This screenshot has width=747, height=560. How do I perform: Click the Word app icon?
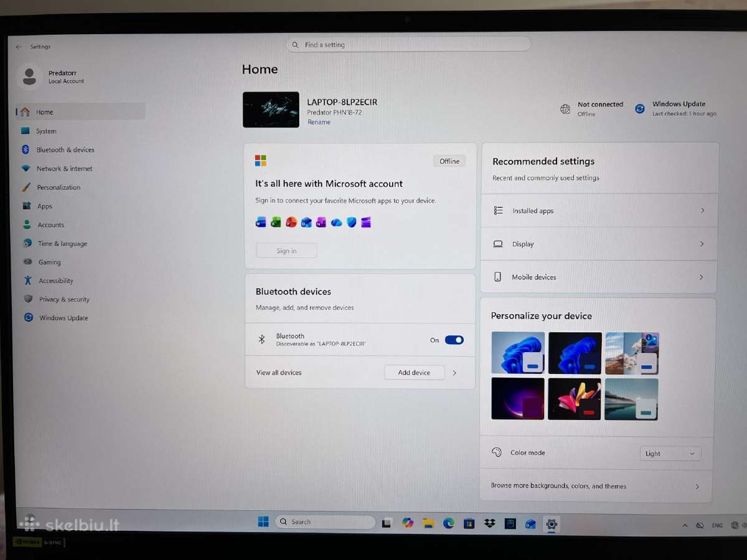point(261,222)
